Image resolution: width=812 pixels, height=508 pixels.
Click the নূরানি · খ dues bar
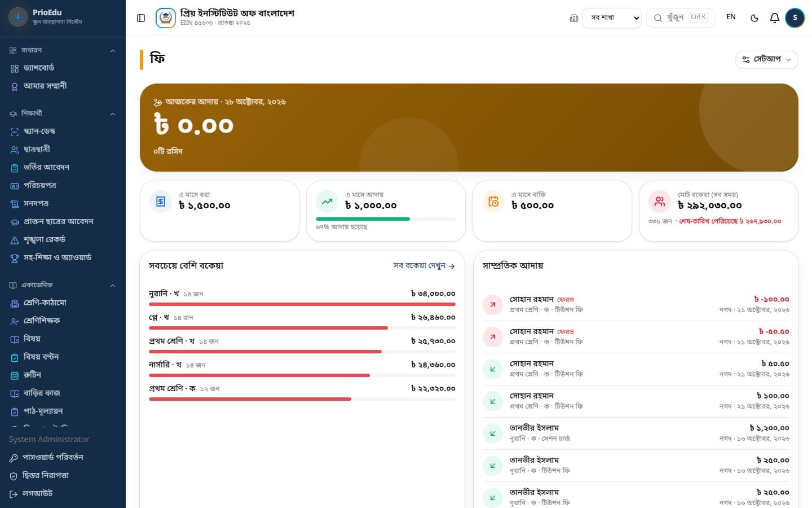(x=302, y=304)
